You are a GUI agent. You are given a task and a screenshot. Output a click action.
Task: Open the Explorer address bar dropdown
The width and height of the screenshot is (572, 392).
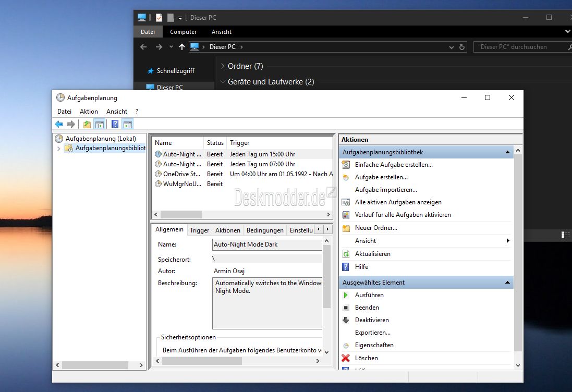[x=451, y=47]
